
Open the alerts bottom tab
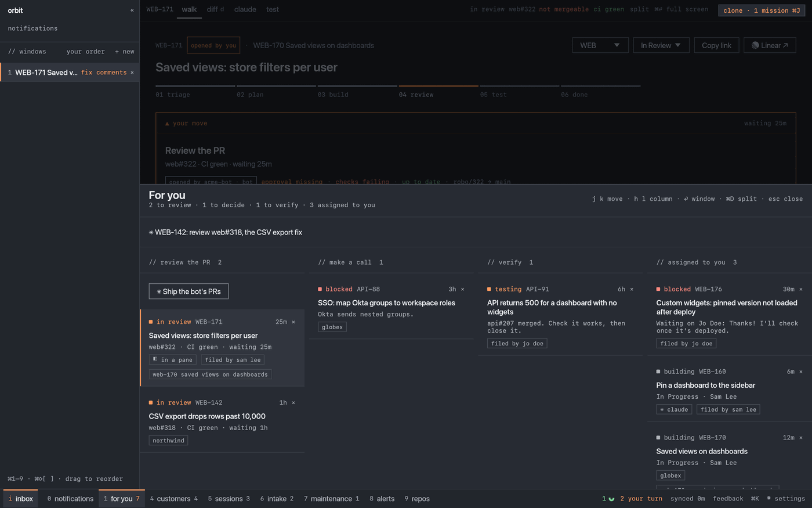382,499
